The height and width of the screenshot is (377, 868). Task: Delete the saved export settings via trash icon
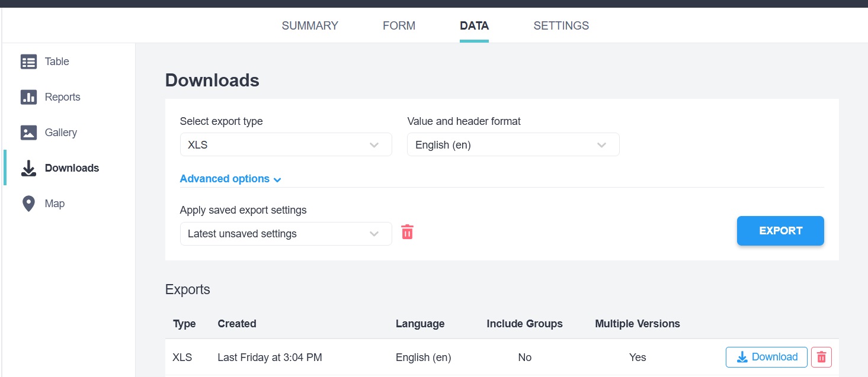click(407, 232)
